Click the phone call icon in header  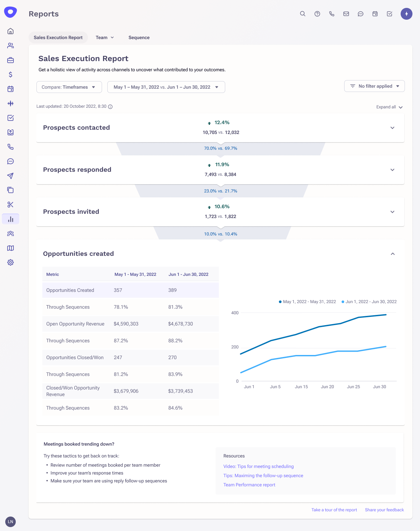click(x=332, y=14)
